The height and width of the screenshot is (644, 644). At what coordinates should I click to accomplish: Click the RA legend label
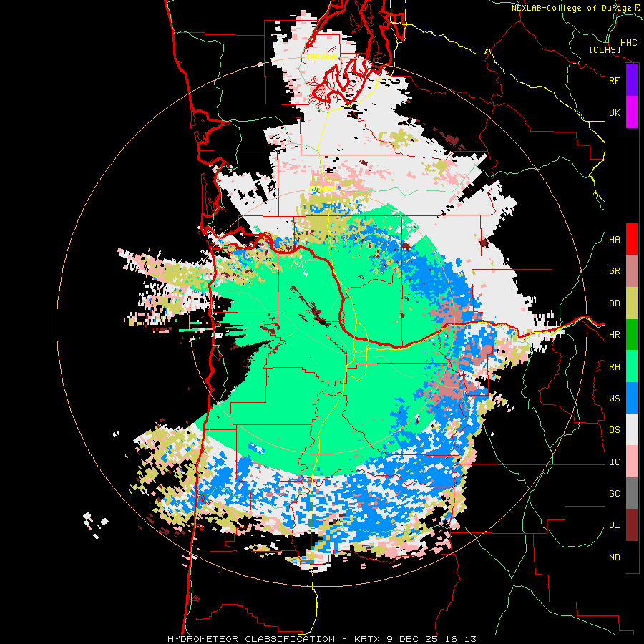614,367
